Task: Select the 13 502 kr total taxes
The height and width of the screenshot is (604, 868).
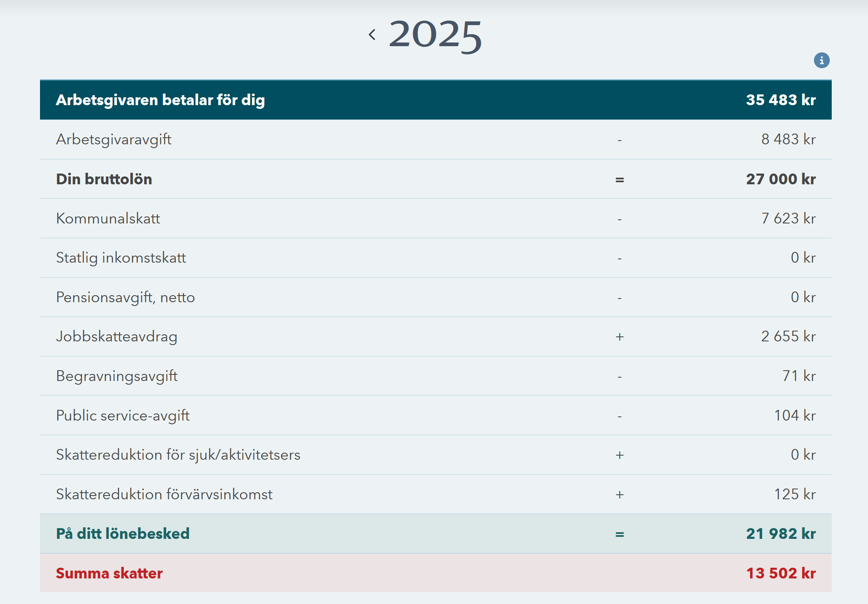Action: 781,573
